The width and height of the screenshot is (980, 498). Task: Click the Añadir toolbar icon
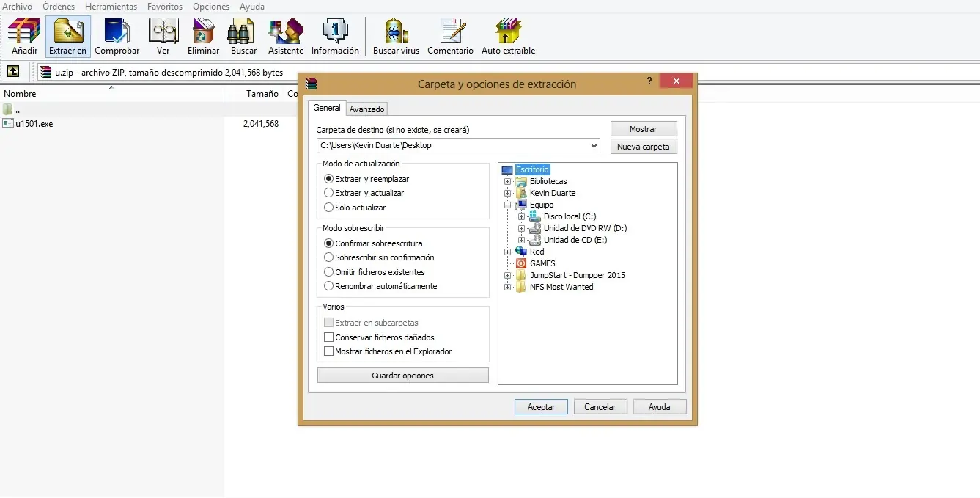(x=24, y=32)
